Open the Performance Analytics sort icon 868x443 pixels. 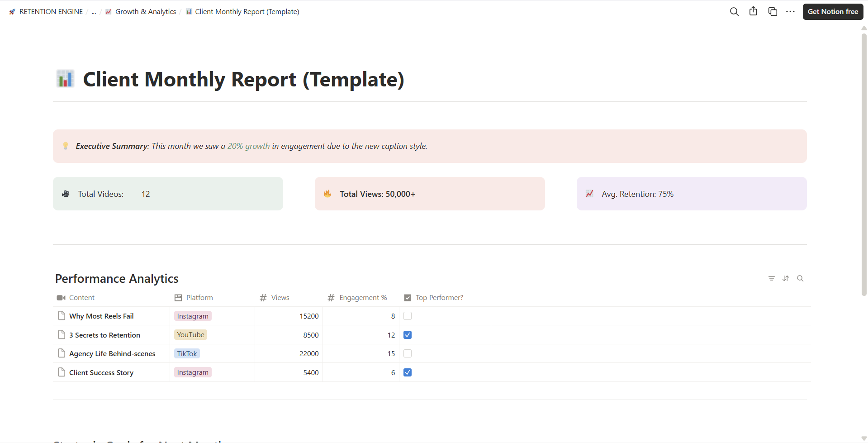(x=786, y=278)
